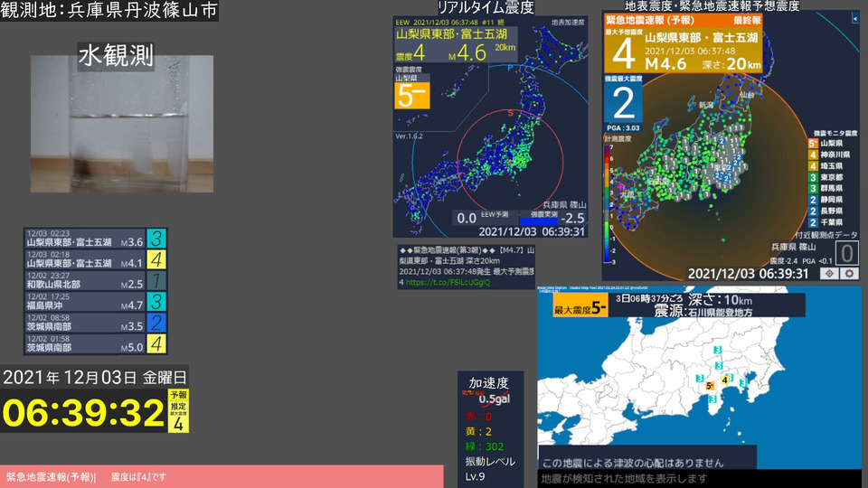868x488 pixels.
Task: Click the 観測地:兵庫県丹波篠山市 title label
Action: tap(109, 11)
